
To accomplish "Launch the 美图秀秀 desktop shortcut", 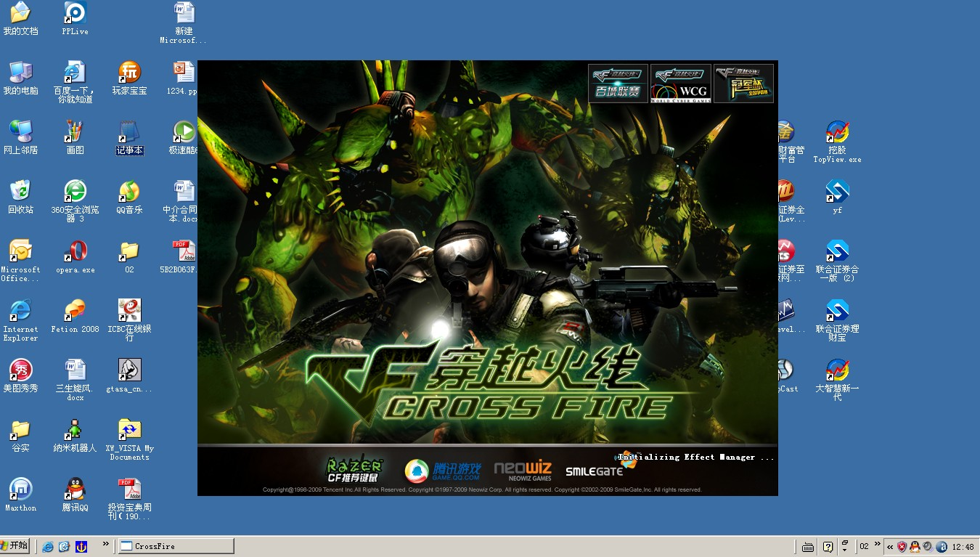I will click(20, 376).
